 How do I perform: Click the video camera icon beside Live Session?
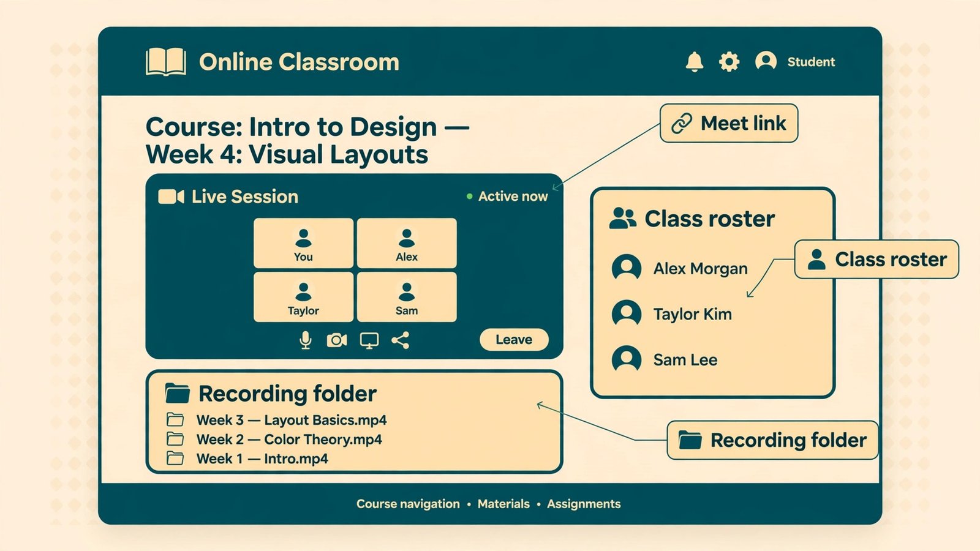[x=171, y=197]
